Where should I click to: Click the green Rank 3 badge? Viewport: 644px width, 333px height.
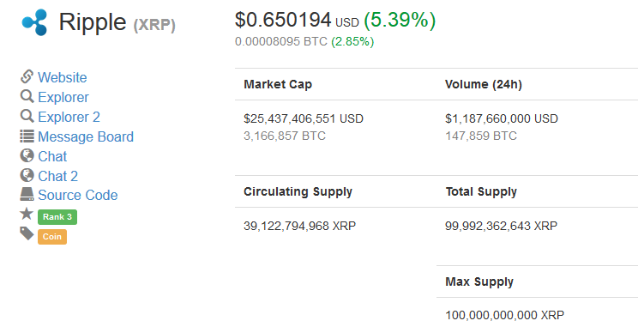(57, 216)
